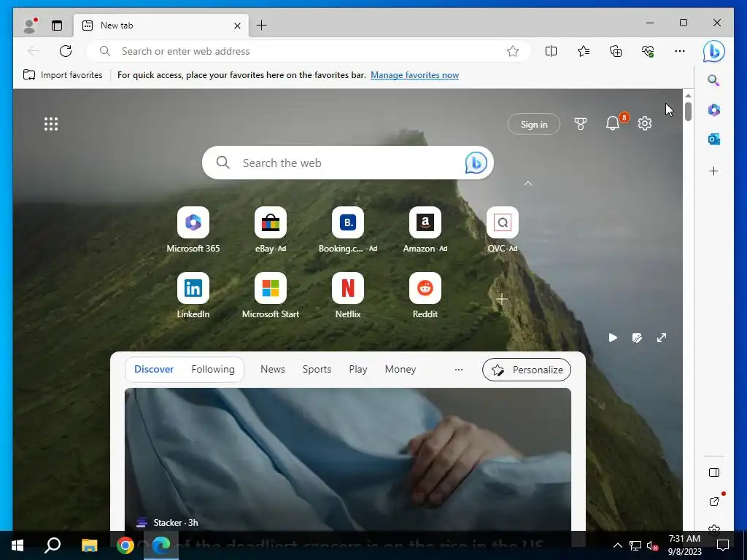This screenshot has height=560, width=747.
Task: Add this page to favorites with the star icon
Action: [513, 51]
